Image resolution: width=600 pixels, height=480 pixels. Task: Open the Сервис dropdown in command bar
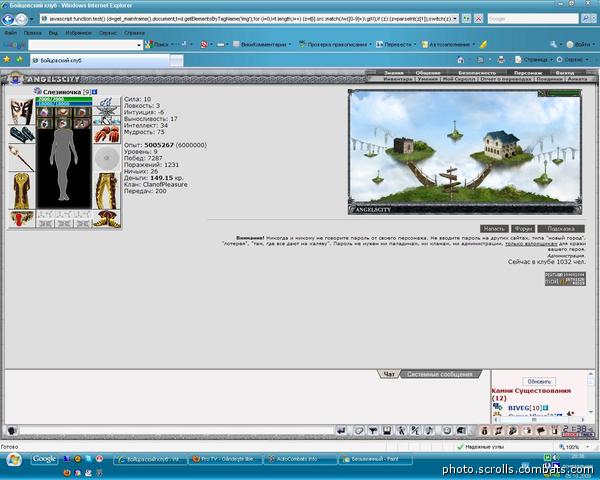(x=573, y=60)
